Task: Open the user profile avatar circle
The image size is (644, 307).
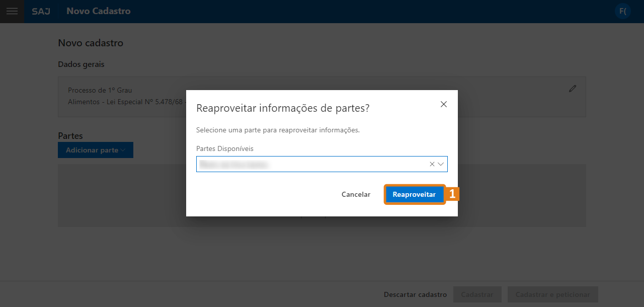Action: coord(623,11)
